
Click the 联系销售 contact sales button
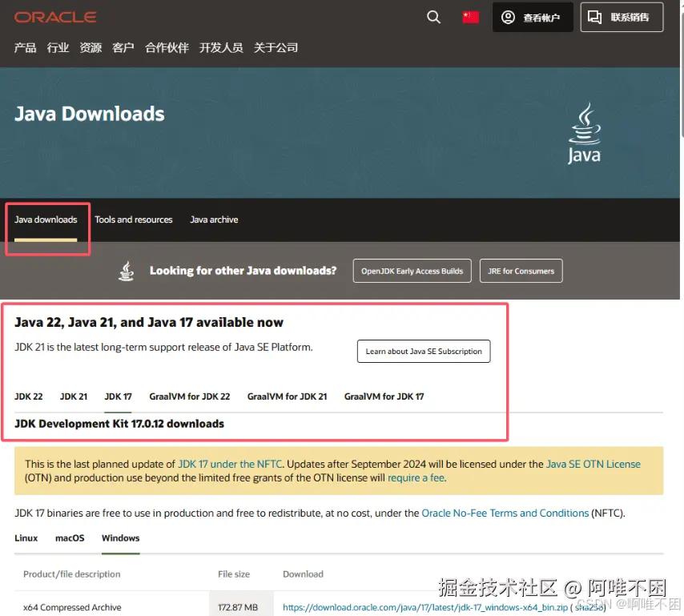point(622,17)
